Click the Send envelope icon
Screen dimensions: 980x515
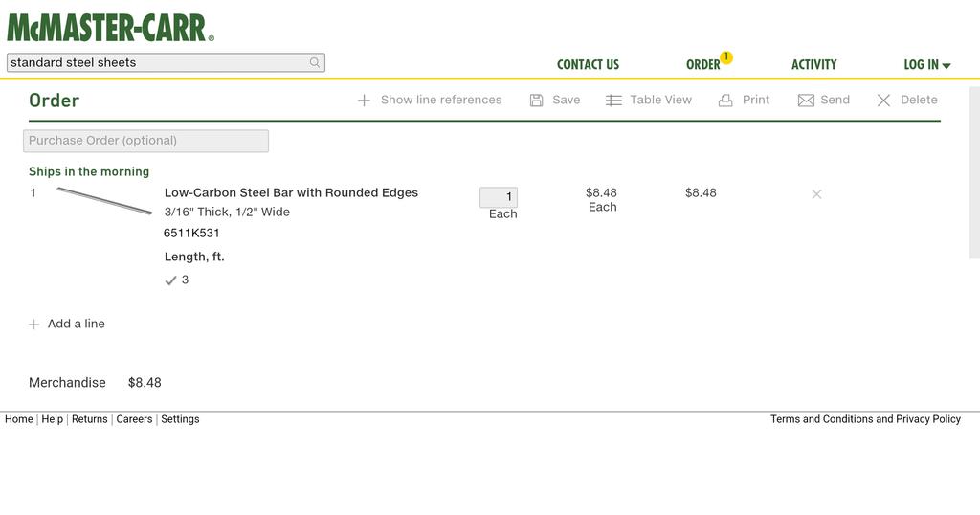tap(806, 100)
